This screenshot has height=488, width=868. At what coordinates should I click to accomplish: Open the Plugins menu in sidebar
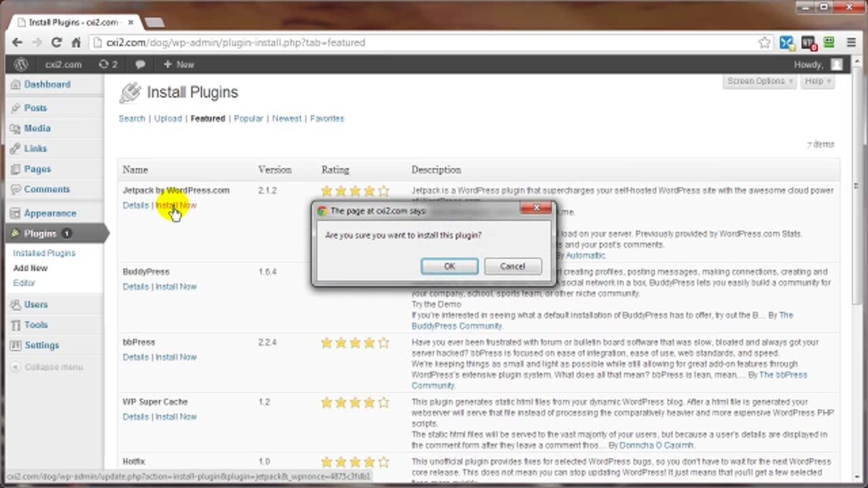tap(40, 233)
